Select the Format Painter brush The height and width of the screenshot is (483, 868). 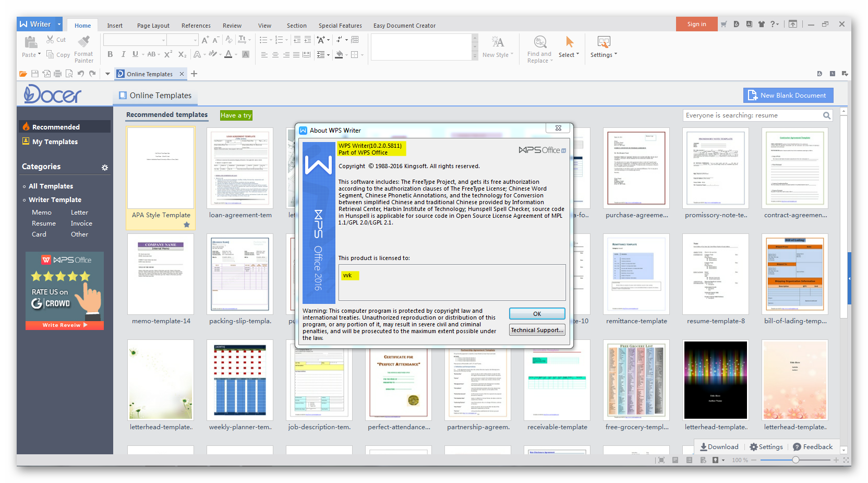(83, 42)
